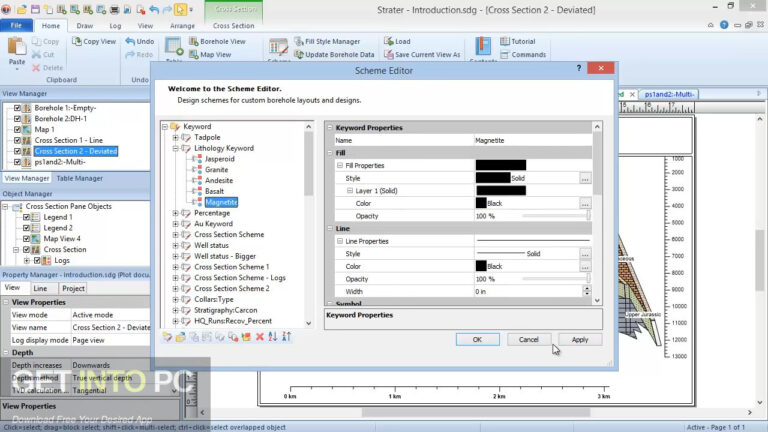Toggle the Borehole 2:DH-1 checkbox
768x432 pixels.
coord(17,119)
